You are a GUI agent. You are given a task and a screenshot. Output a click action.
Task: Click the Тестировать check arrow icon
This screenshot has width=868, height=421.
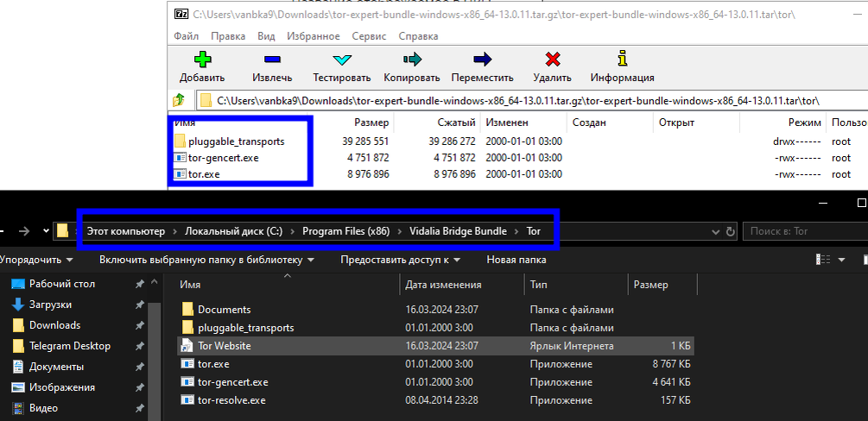[341, 60]
